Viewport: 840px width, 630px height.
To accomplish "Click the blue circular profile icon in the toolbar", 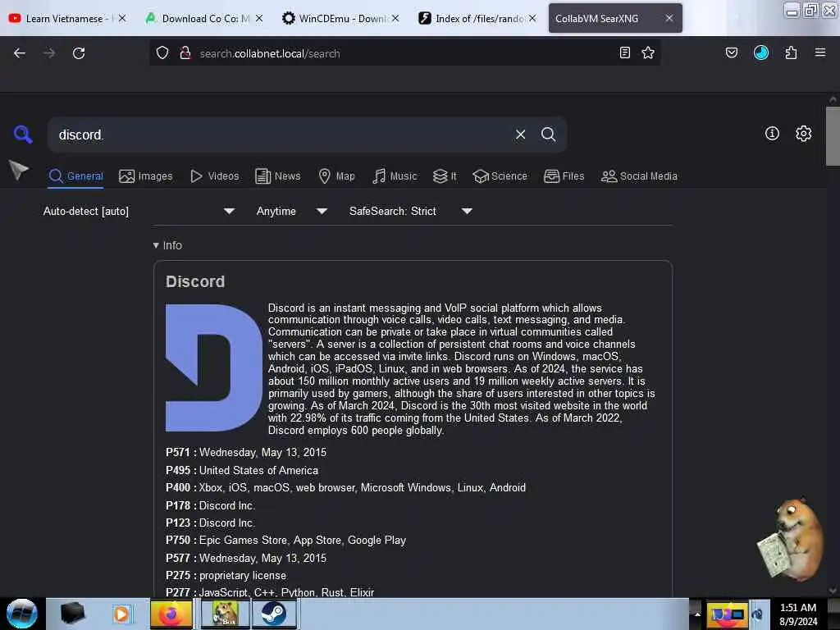I will 761,52.
